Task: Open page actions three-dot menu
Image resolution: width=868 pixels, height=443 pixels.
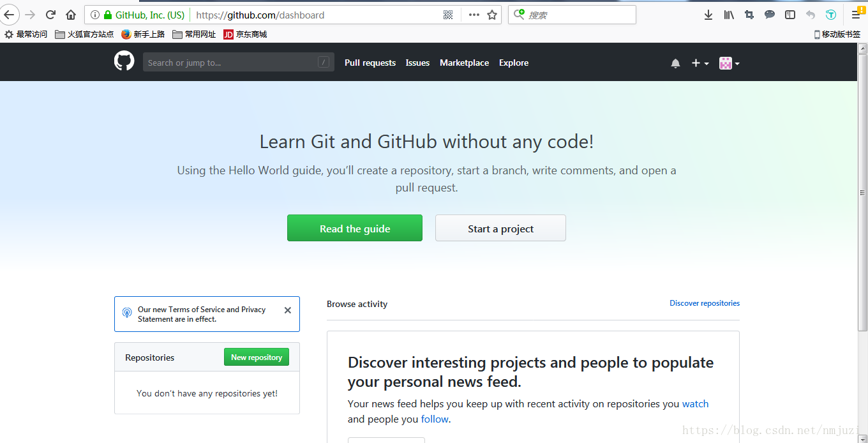Action: 474,15
